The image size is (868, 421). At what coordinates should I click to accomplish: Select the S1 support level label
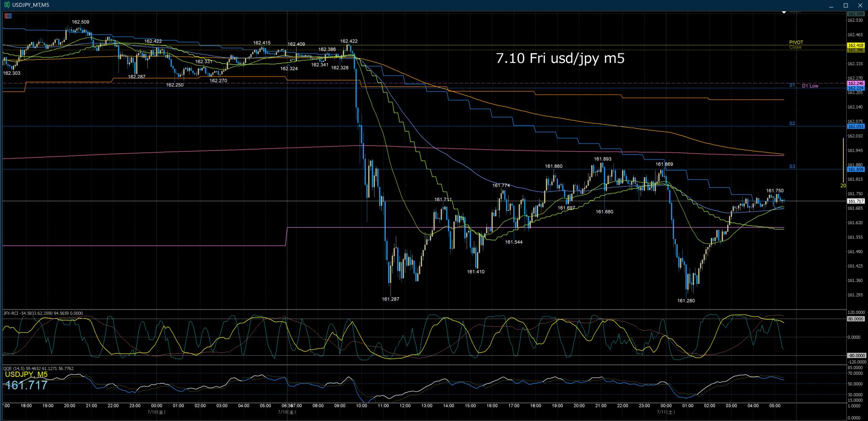(x=792, y=85)
